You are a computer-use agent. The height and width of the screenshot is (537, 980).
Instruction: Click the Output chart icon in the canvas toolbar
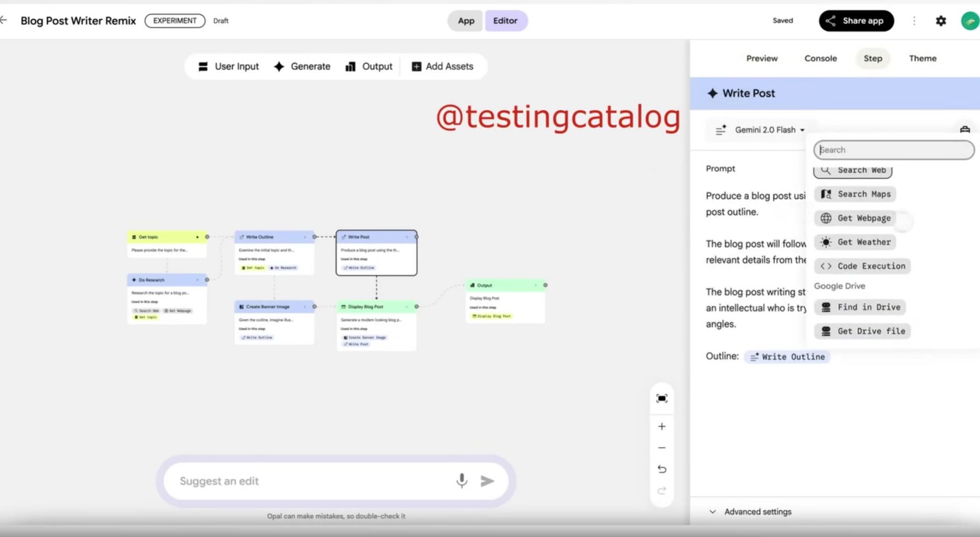[350, 67]
